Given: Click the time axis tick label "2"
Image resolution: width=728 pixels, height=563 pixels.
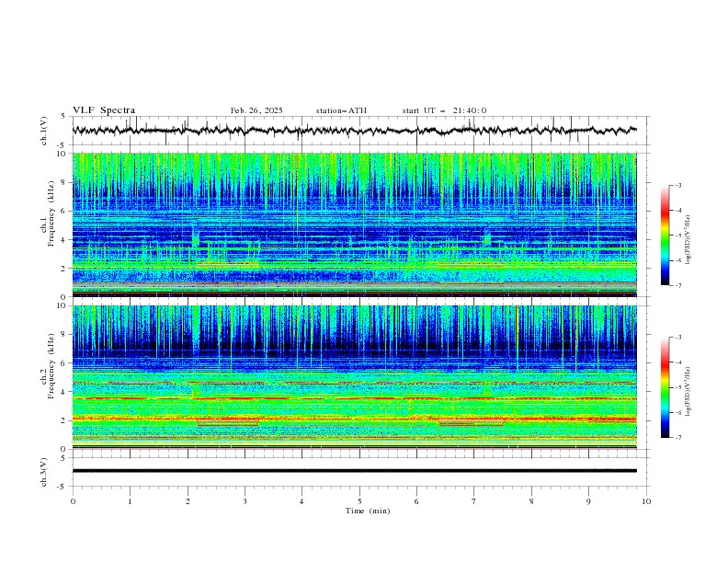Looking at the screenshot, I should (x=188, y=501).
